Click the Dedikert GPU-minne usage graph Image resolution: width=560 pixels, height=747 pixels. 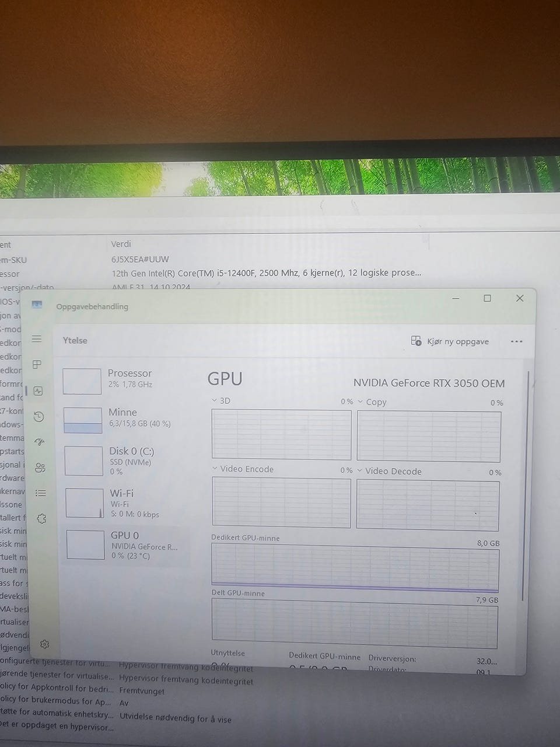point(355,568)
